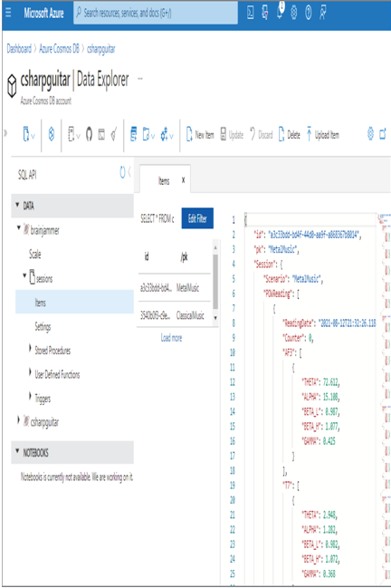Expand User Defined Functions
Screen dimensions: 391x588
(x=30, y=372)
